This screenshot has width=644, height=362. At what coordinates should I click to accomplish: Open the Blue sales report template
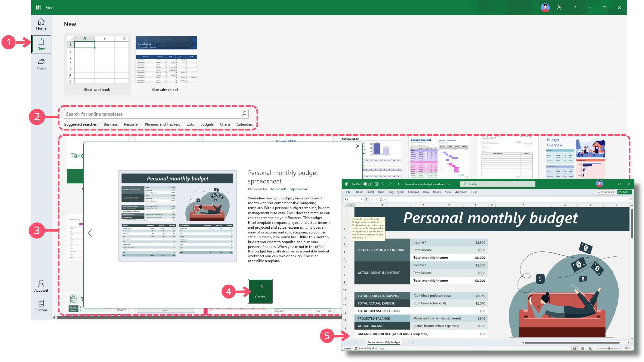point(166,64)
